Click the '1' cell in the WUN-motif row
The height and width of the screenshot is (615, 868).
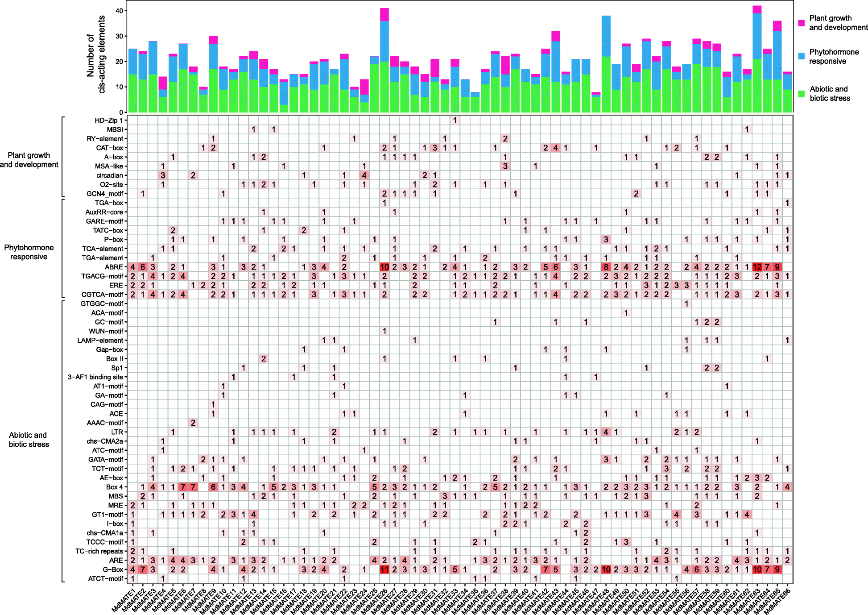point(384,331)
